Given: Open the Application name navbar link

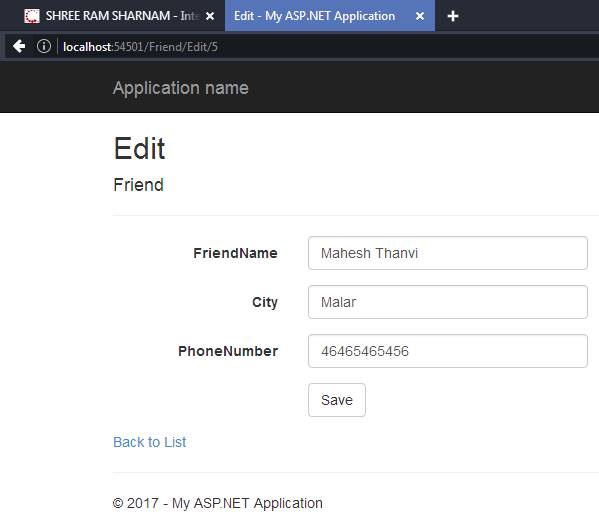Looking at the screenshot, I should click(x=181, y=88).
